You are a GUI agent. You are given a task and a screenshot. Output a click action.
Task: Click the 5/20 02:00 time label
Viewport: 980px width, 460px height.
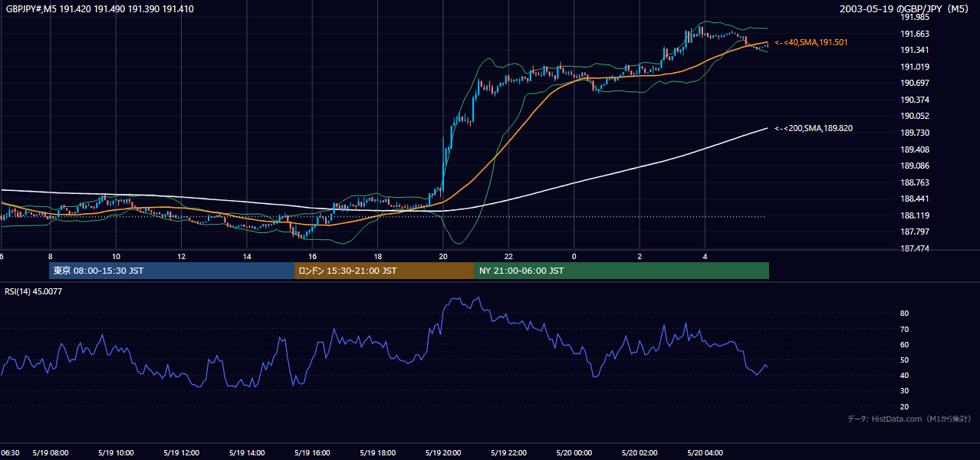[x=640, y=453]
